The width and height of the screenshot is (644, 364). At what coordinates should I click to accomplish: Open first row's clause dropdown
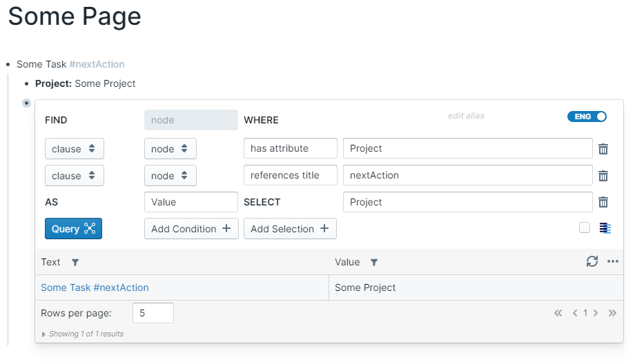point(75,149)
